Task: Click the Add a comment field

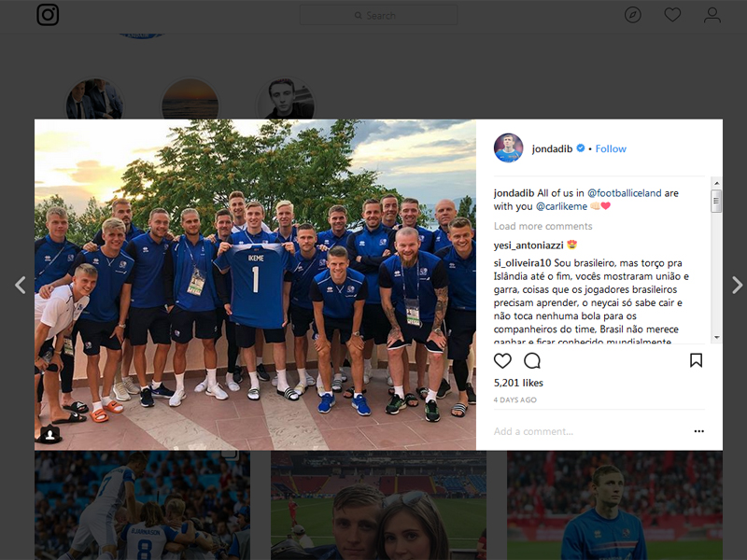Action: point(591,431)
